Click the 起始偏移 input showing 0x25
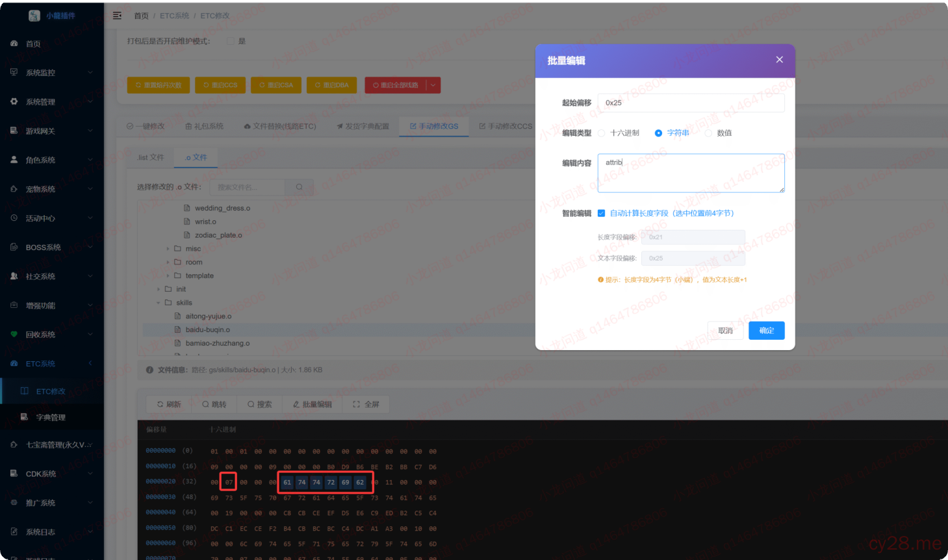 click(690, 103)
